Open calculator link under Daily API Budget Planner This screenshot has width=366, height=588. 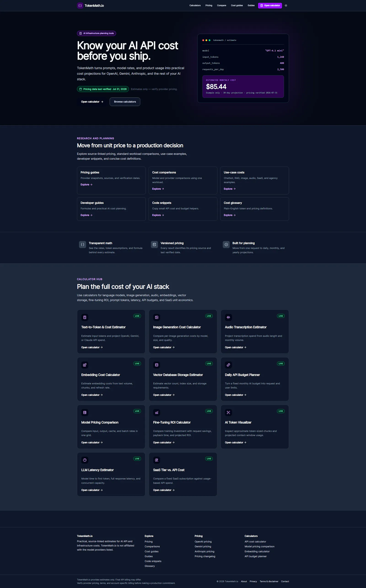[236, 395]
